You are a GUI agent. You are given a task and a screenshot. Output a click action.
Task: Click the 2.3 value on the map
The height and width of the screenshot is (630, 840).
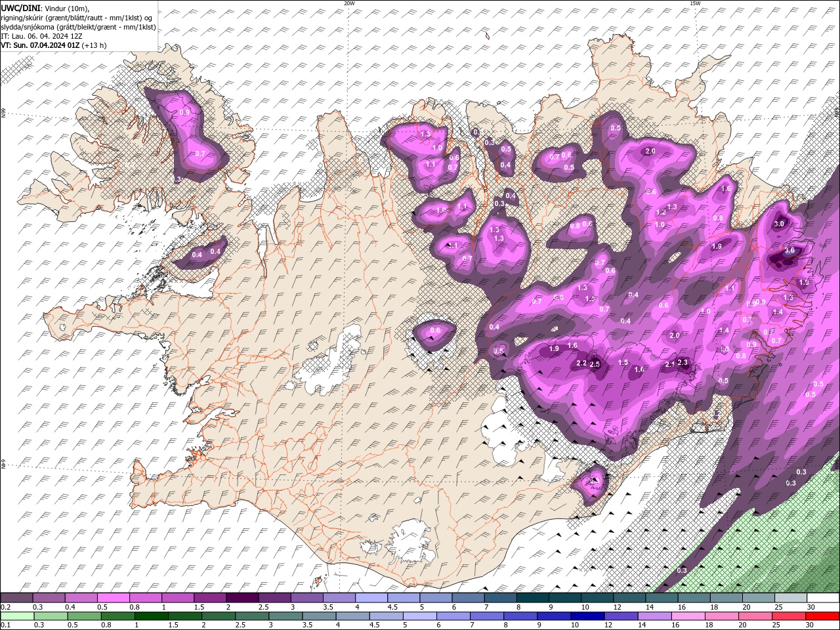[x=682, y=362]
